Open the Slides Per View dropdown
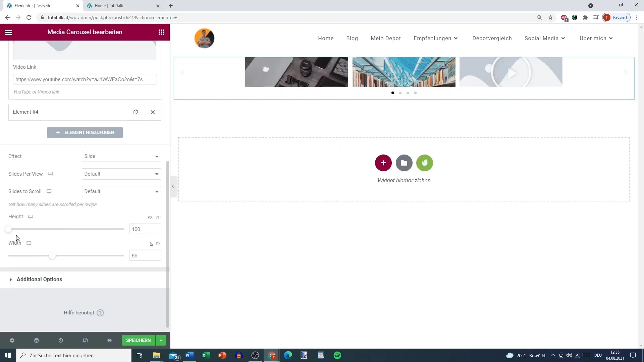Viewport: 644px width, 362px height. tap(121, 174)
